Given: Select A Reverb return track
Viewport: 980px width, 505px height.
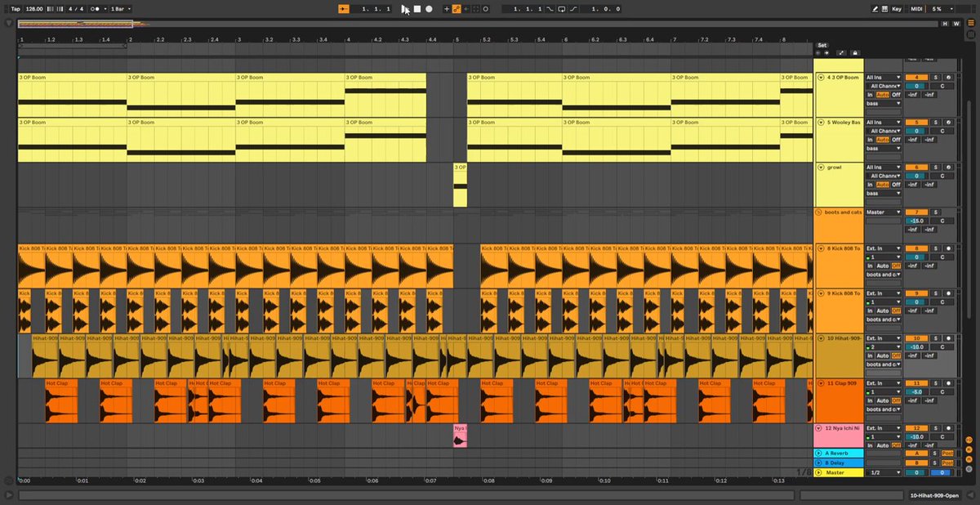Looking at the screenshot, I should [x=838, y=453].
